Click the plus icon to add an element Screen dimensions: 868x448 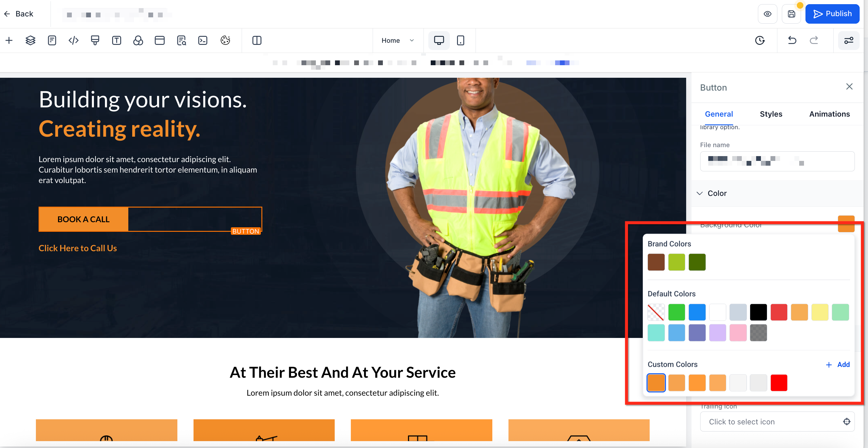pos(9,40)
